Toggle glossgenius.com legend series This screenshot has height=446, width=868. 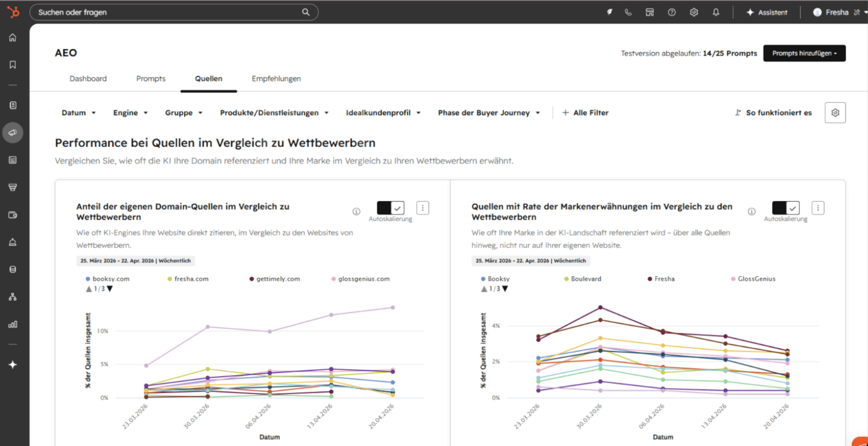point(360,279)
